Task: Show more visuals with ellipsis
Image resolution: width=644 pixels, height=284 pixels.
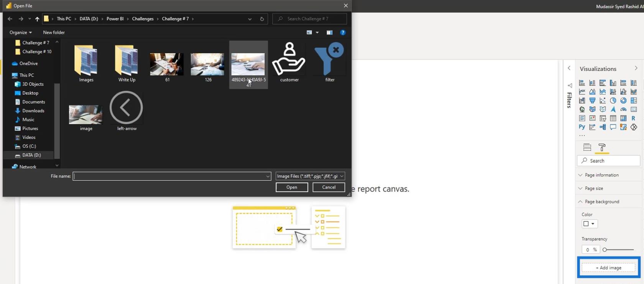Action: (582, 135)
